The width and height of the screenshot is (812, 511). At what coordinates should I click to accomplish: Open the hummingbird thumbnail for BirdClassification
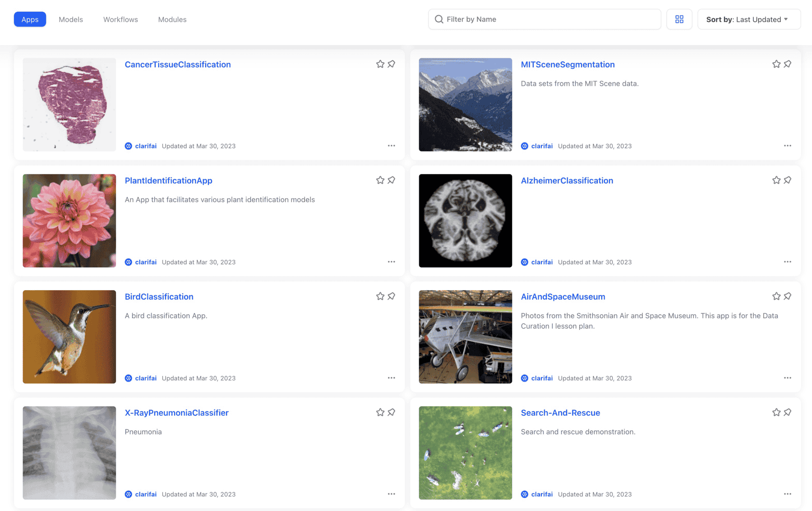(x=69, y=337)
